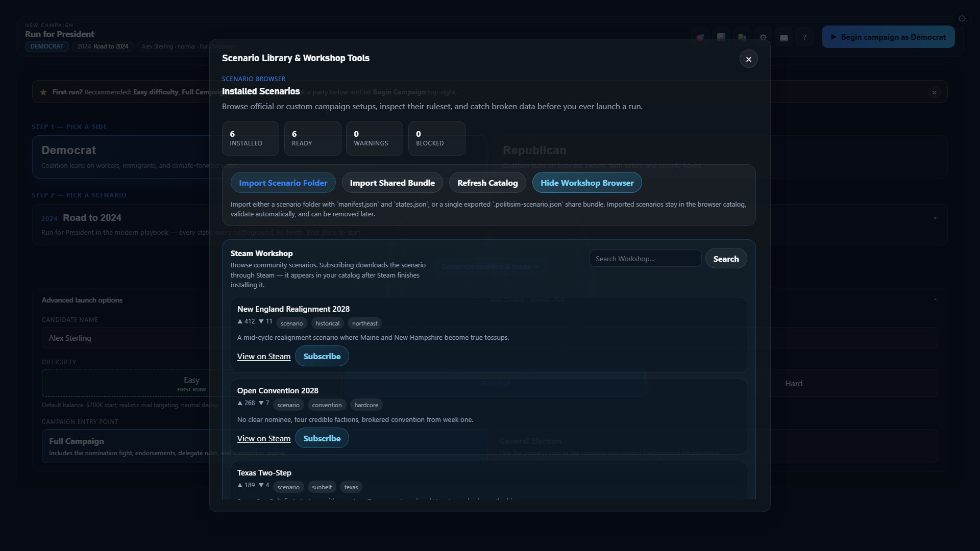Click the Installed Scenarios heading
980x551 pixels.
click(261, 91)
